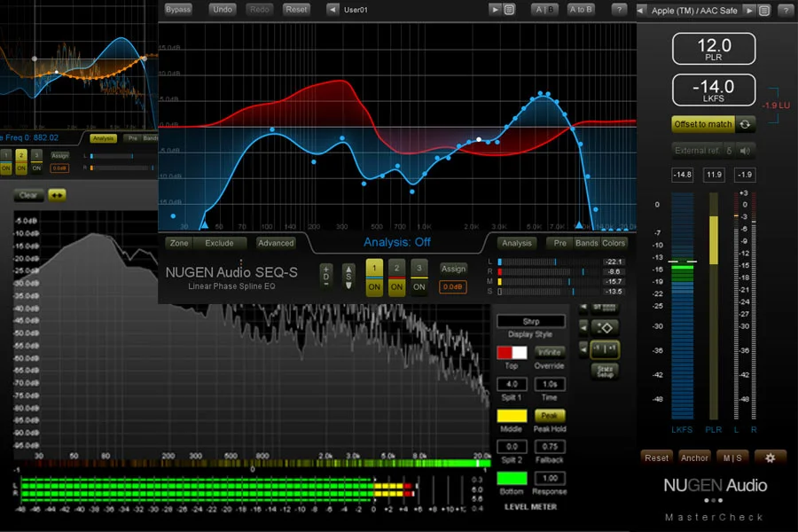The height and width of the screenshot is (532, 798).
Task: Open the Shrp display style dropdown
Action: click(531, 322)
